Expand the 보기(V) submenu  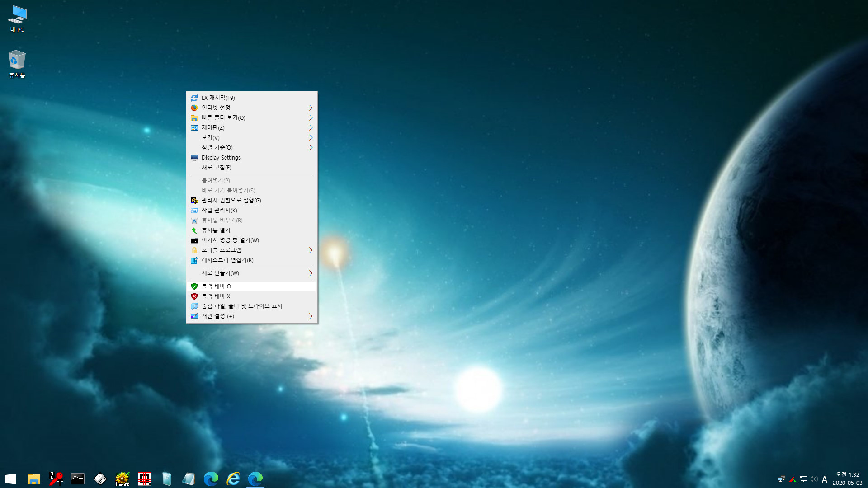click(251, 137)
